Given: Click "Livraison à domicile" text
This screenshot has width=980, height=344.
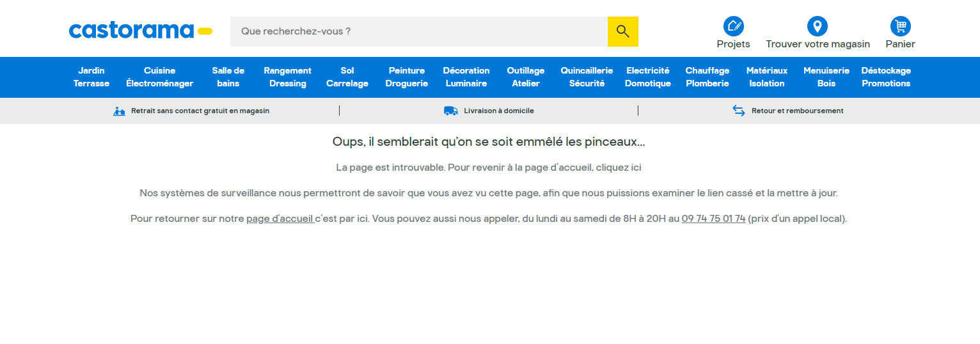Looking at the screenshot, I should point(499,111).
